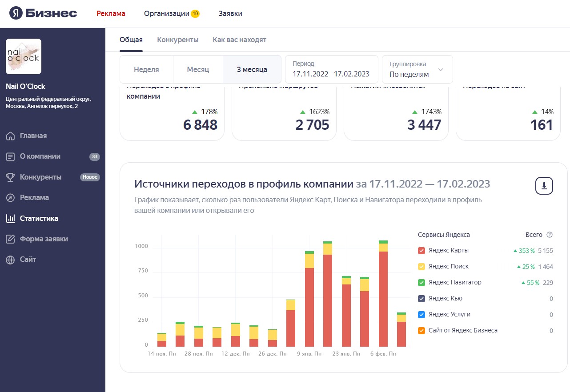Disable the Яндекс Навигатор series checkbox
The height and width of the screenshot is (392, 570).
(x=422, y=283)
